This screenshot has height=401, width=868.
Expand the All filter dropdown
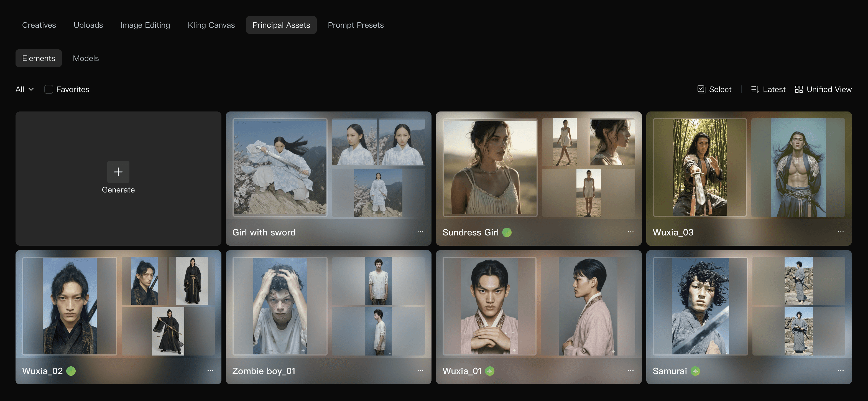[25, 89]
